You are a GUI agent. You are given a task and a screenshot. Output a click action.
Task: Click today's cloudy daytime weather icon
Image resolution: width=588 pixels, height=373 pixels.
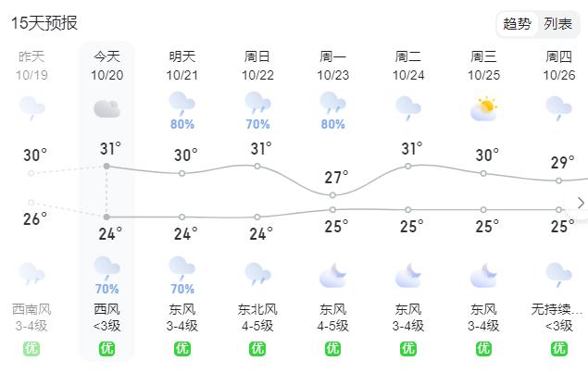(106, 108)
